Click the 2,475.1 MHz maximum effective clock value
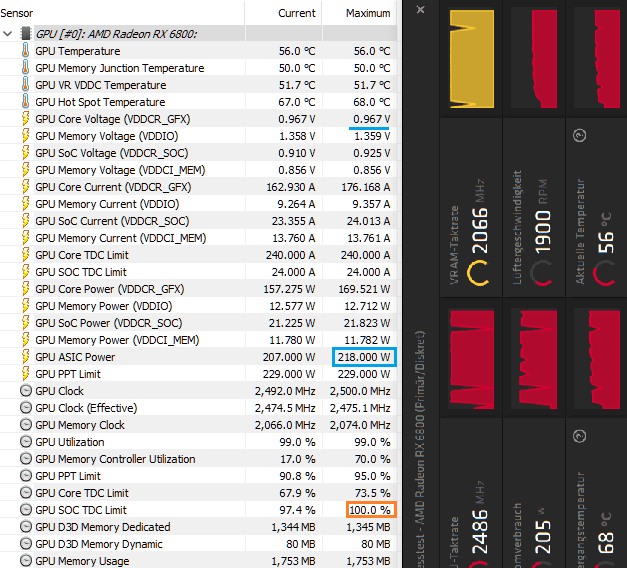The image size is (627, 568). pyautogui.click(x=360, y=408)
